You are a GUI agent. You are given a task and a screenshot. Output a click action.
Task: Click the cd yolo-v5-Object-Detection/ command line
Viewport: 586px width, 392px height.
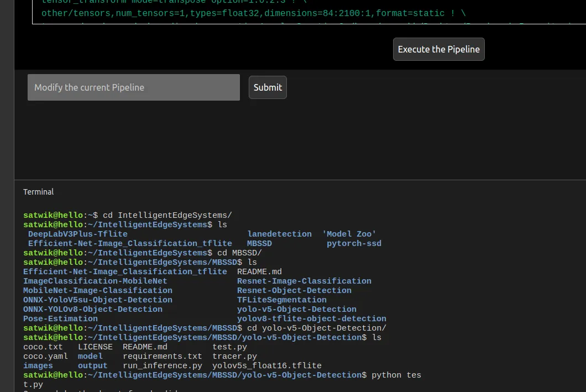pyautogui.click(x=205, y=328)
